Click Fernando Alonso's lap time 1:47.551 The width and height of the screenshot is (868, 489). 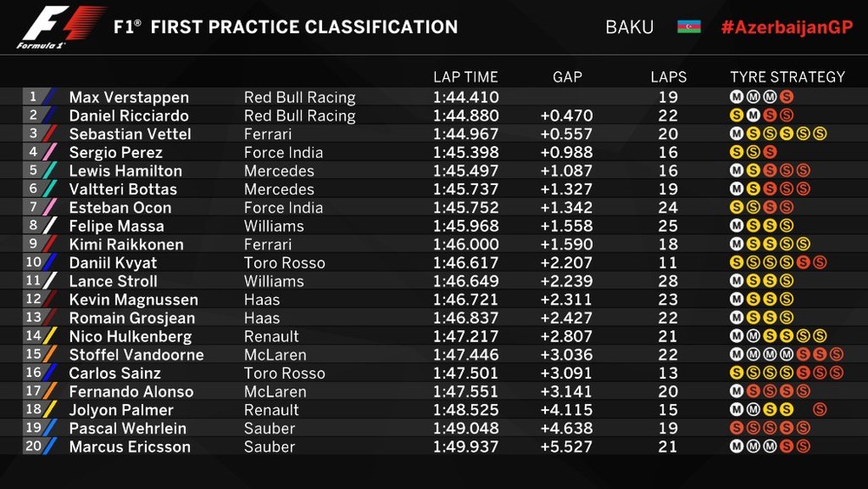[x=466, y=392]
